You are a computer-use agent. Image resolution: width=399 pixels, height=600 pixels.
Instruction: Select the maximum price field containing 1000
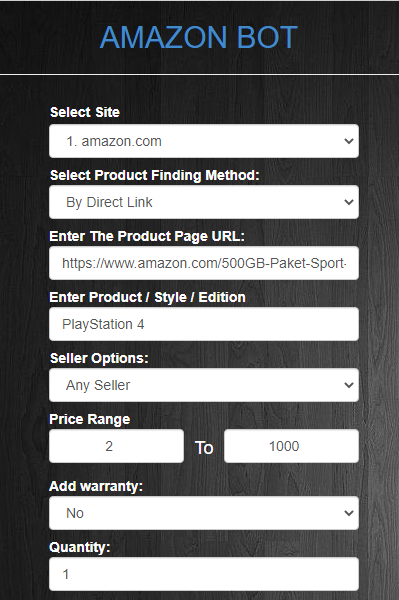pos(291,446)
